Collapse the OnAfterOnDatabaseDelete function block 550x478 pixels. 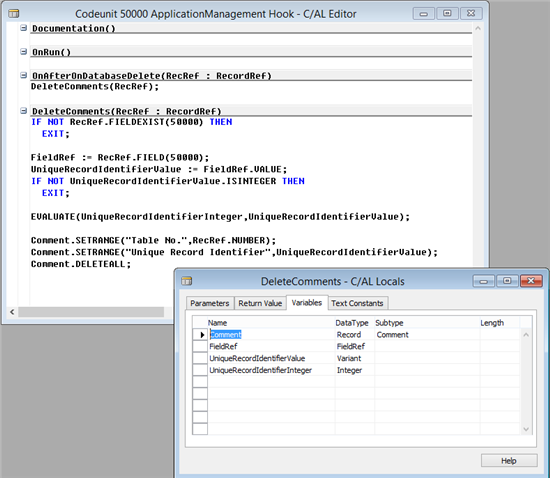tap(24, 75)
